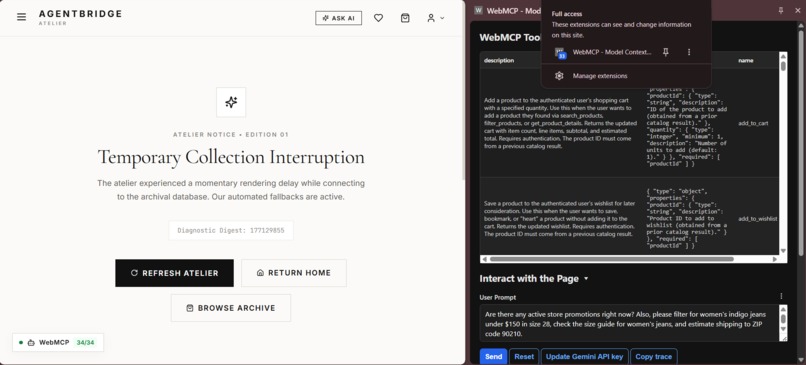The width and height of the screenshot is (806, 365).
Task: Open the hamburger menu next to AgentBridge
Action: (x=22, y=17)
